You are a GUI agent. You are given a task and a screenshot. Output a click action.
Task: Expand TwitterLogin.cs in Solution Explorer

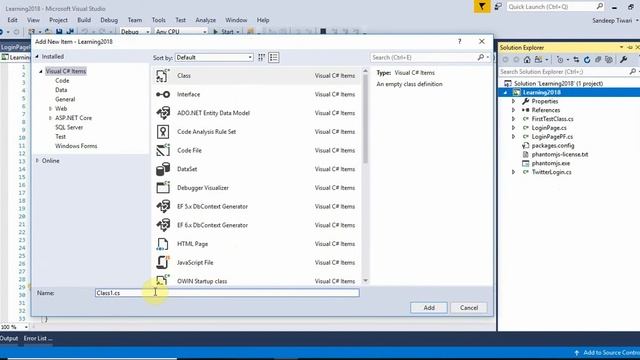[x=513, y=172]
